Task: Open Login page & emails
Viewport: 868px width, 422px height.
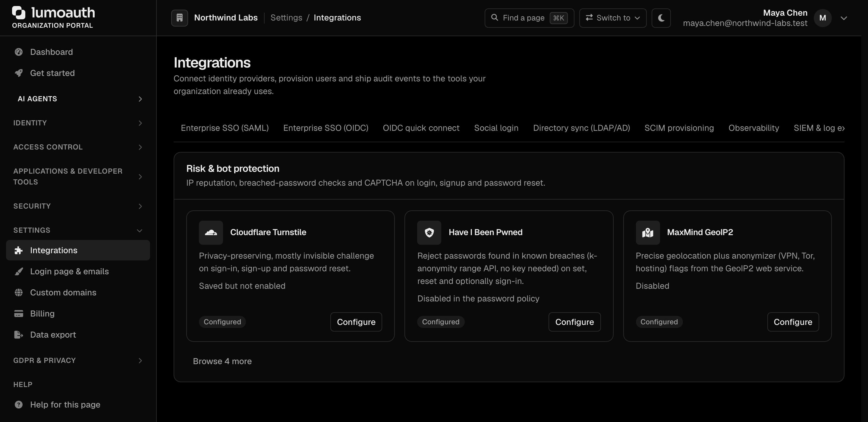Action: [x=78, y=271]
